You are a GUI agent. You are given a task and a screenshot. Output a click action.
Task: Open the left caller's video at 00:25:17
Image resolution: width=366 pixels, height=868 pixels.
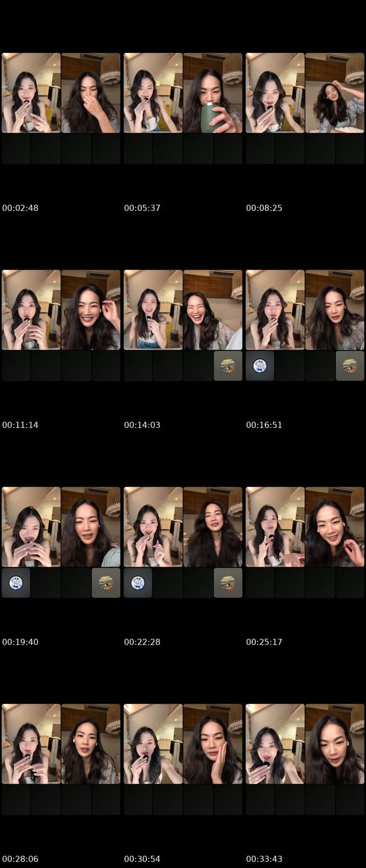pyautogui.click(x=275, y=527)
